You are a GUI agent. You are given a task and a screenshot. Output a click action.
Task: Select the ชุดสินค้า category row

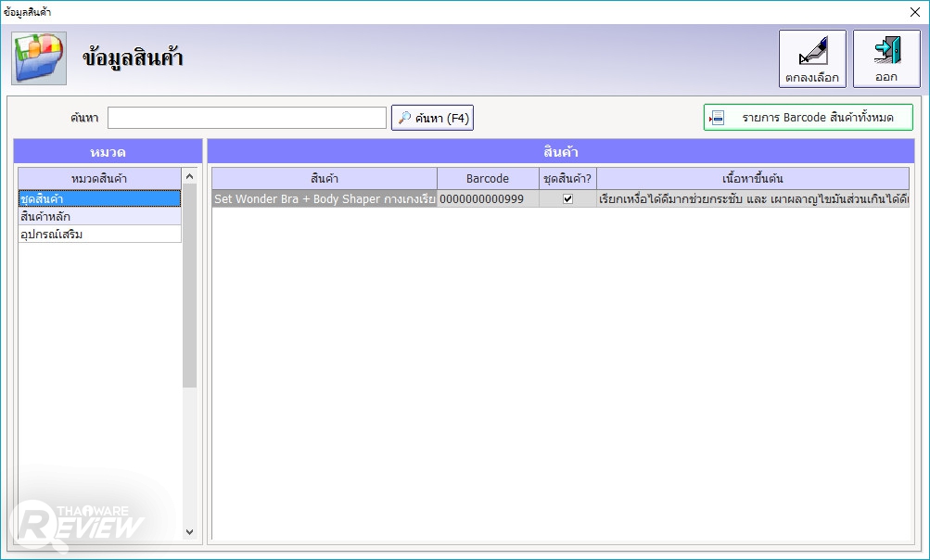99,198
